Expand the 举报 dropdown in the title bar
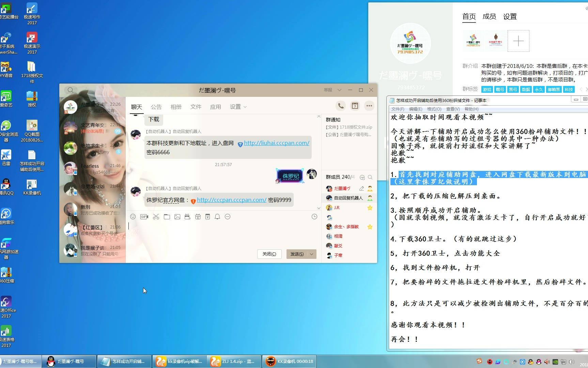Viewport: 588px width, 368px height. pyautogui.click(x=339, y=90)
